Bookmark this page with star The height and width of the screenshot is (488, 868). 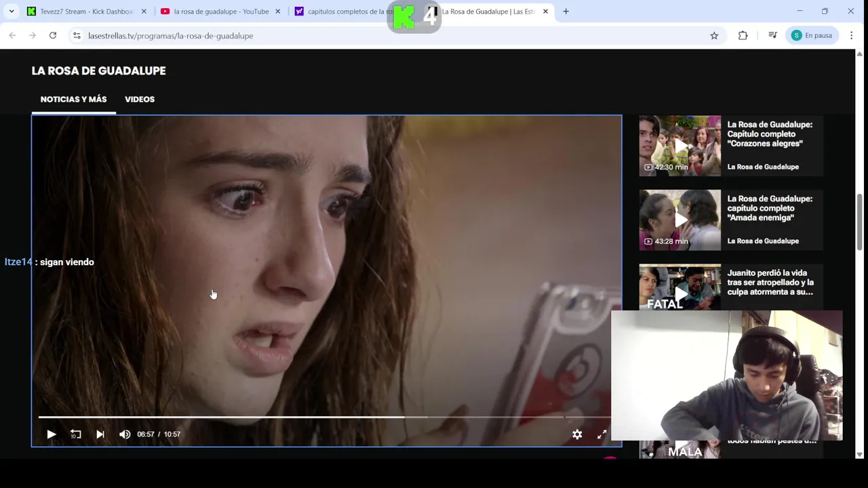click(x=714, y=35)
